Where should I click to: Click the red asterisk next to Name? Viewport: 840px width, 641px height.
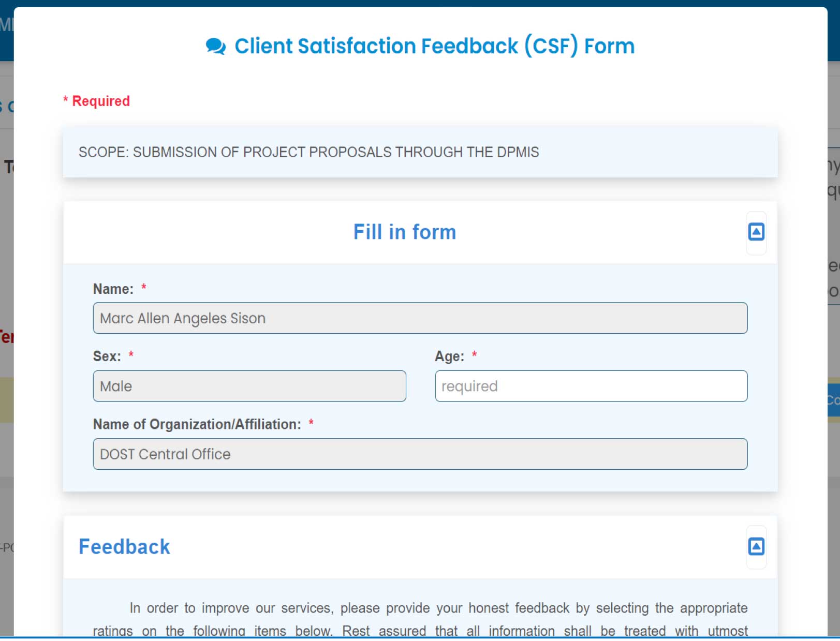coord(144,287)
